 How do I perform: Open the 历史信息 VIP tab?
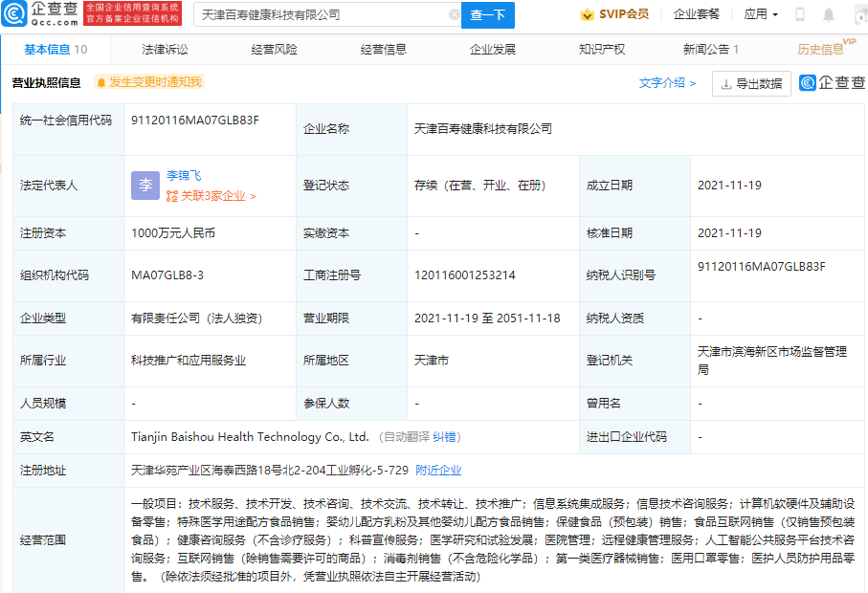[x=827, y=48]
